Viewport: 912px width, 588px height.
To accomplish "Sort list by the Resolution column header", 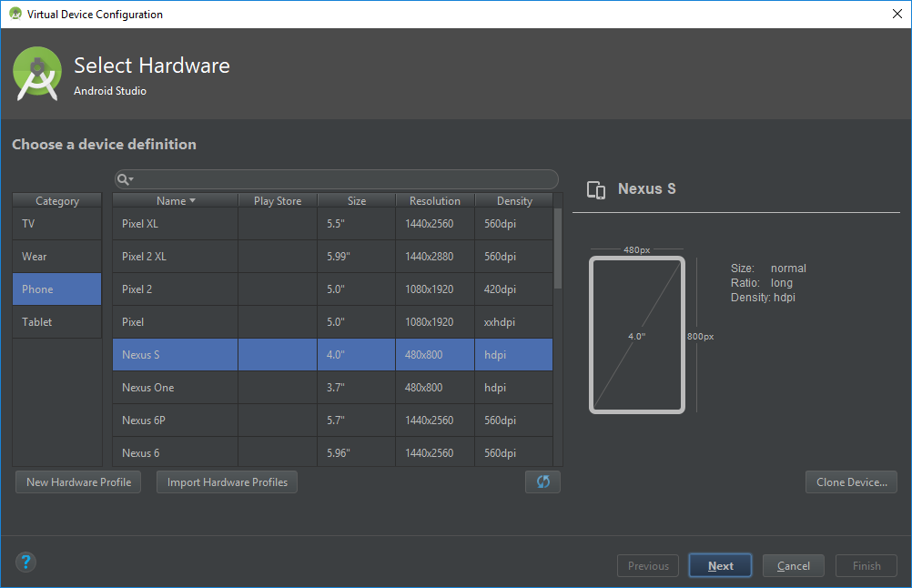I will click(434, 201).
